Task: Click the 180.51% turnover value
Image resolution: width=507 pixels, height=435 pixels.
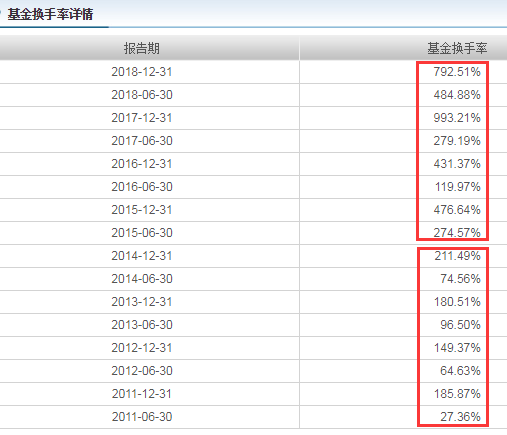Action: (x=457, y=302)
